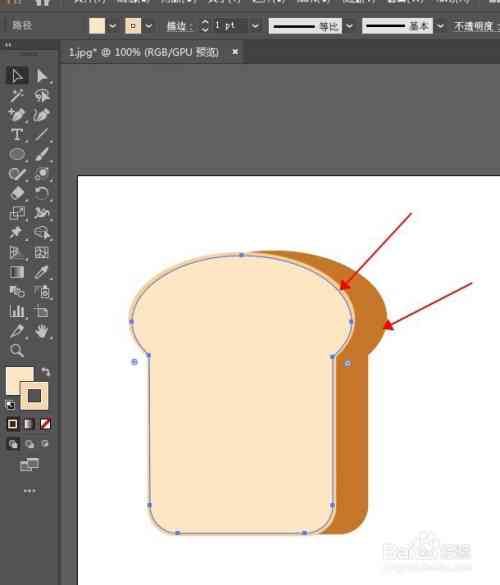Switch to the 1.jpg document tab
The height and width of the screenshot is (585, 500).
click(144, 52)
